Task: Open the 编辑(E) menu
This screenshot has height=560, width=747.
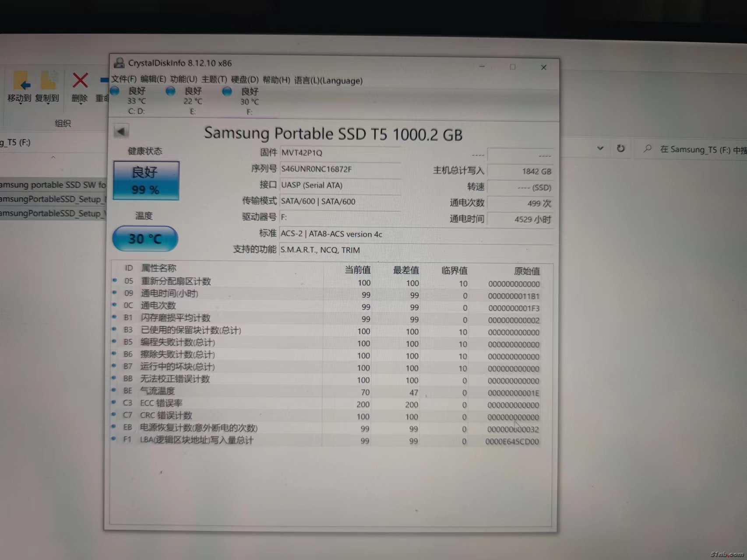Action: (x=153, y=79)
